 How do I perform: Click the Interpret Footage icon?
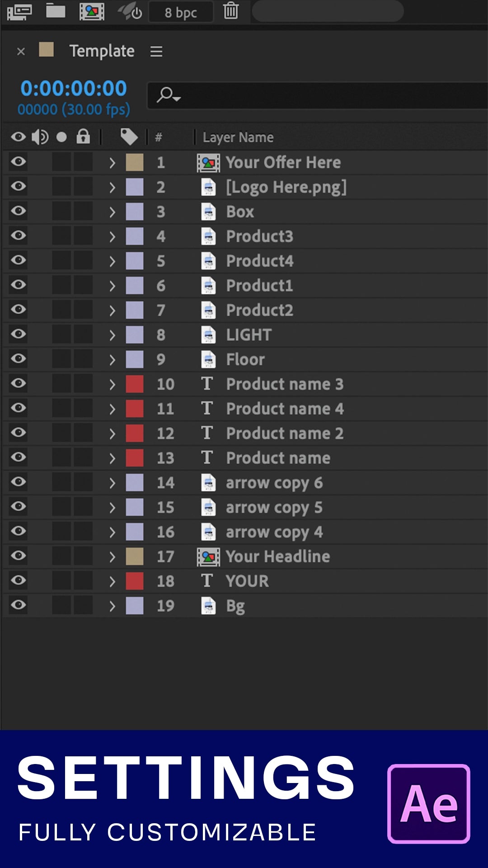[x=19, y=11]
